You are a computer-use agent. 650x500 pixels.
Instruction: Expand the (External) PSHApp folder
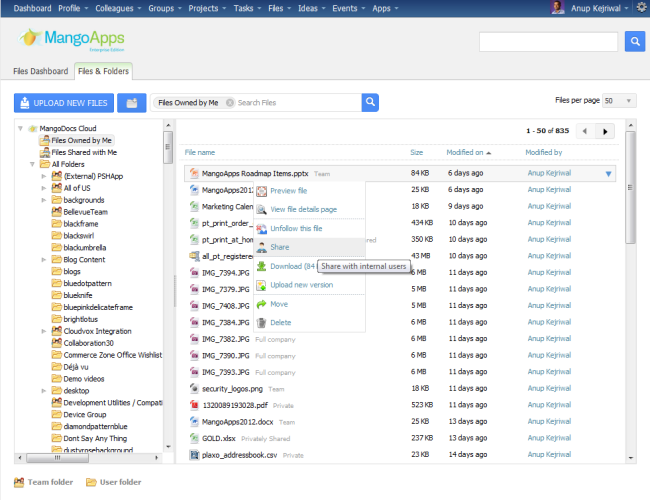(x=44, y=176)
